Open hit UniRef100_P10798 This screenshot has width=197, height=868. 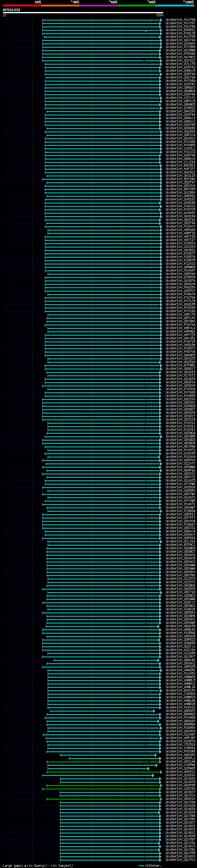pyautogui.click(x=180, y=20)
